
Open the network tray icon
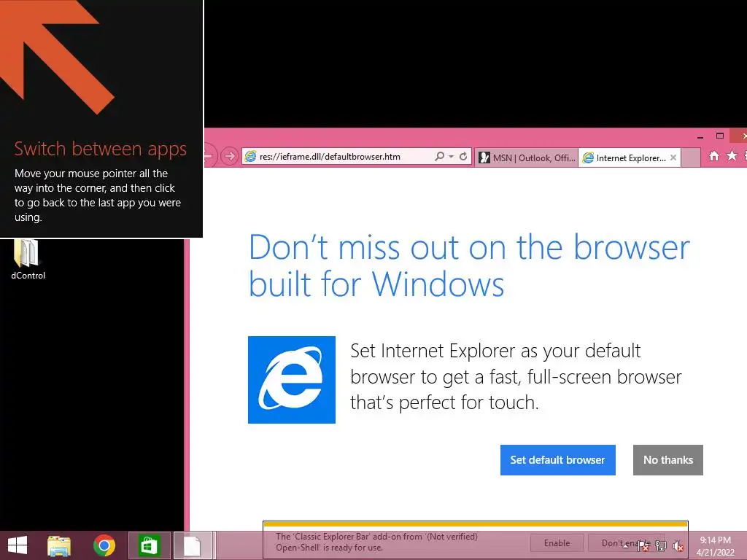click(661, 546)
